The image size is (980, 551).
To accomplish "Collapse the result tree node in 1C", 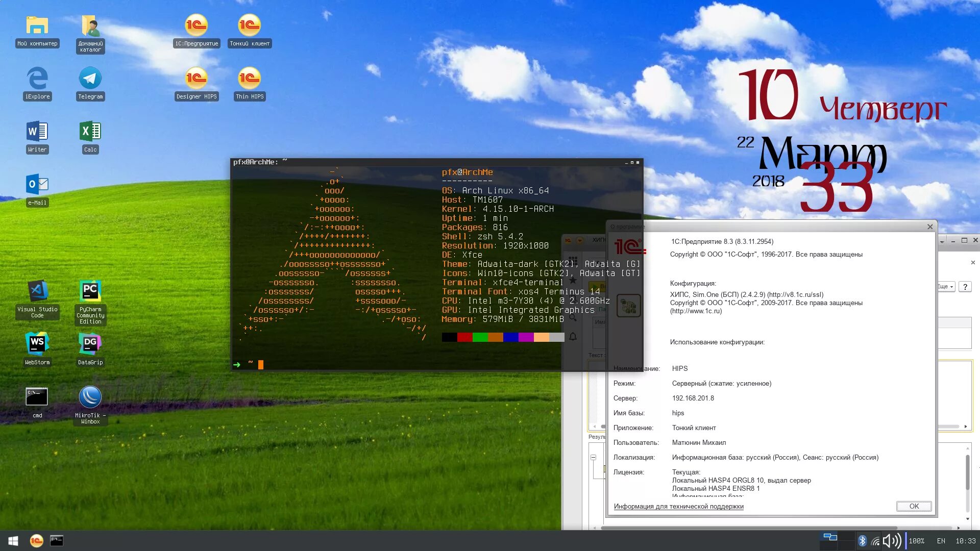I will click(593, 457).
